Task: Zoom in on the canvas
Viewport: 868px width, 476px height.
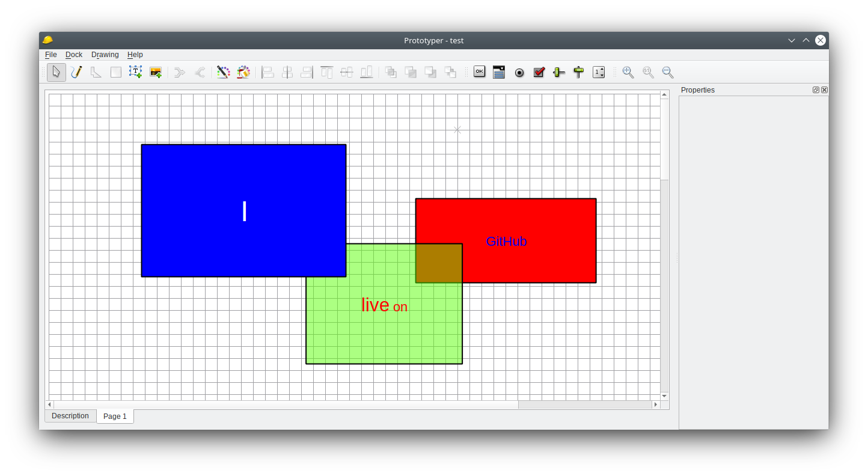Action: (x=628, y=72)
